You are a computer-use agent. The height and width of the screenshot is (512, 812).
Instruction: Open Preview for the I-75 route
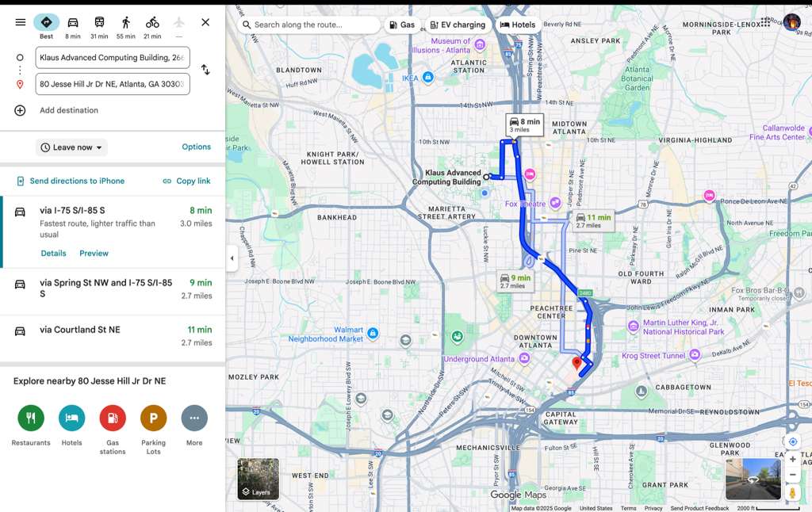(x=94, y=253)
